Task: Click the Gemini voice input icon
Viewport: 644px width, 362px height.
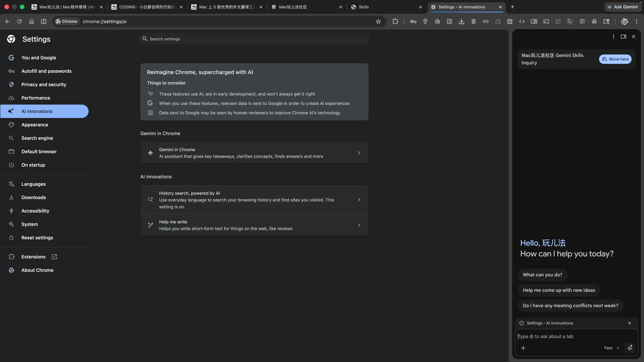Action: tap(630, 348)
